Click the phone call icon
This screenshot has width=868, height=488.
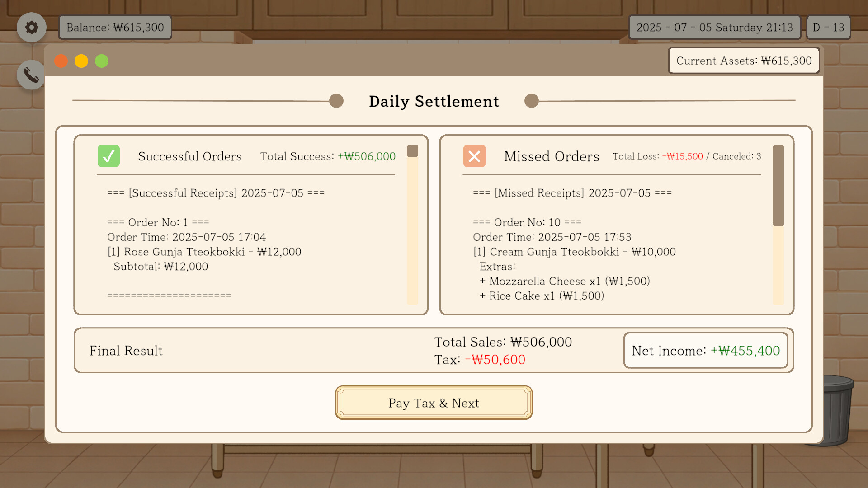pos(31,75)
